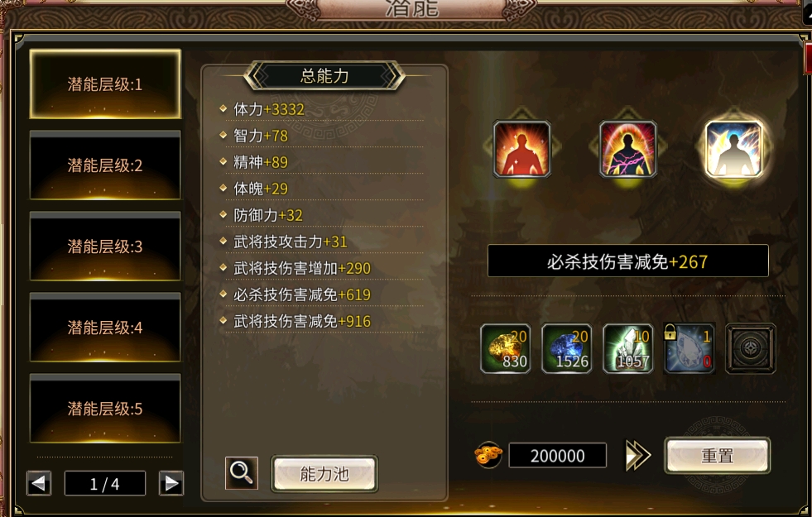Go to the previous page arrow
Viewport: 812px width, 517px height.
coord(39,483)
